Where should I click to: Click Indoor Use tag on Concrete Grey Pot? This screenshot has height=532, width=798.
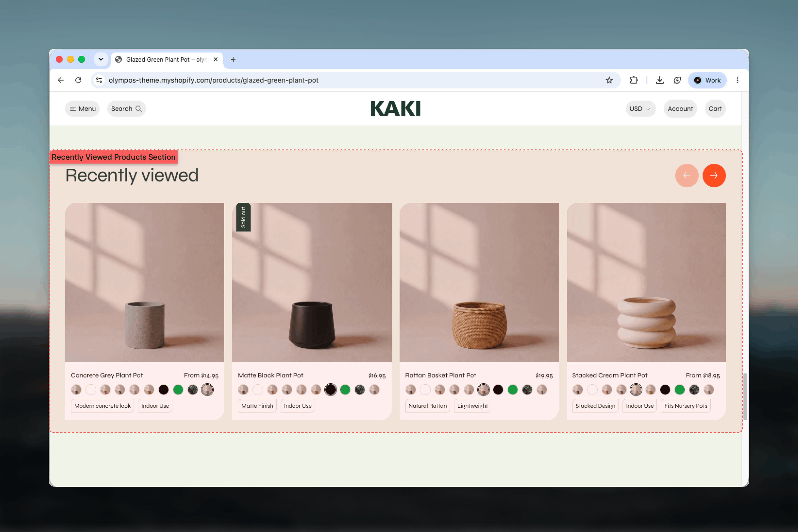point(155,406)
